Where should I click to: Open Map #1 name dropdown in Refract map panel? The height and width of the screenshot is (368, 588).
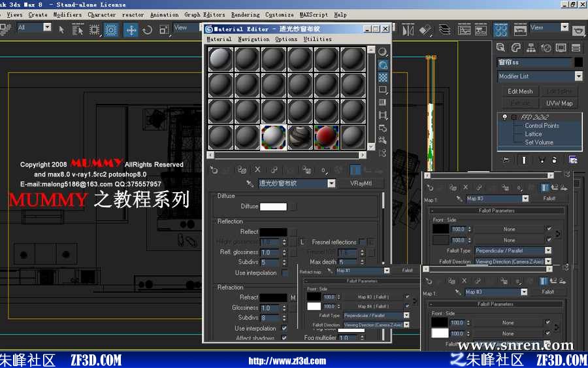coord(387,271)
